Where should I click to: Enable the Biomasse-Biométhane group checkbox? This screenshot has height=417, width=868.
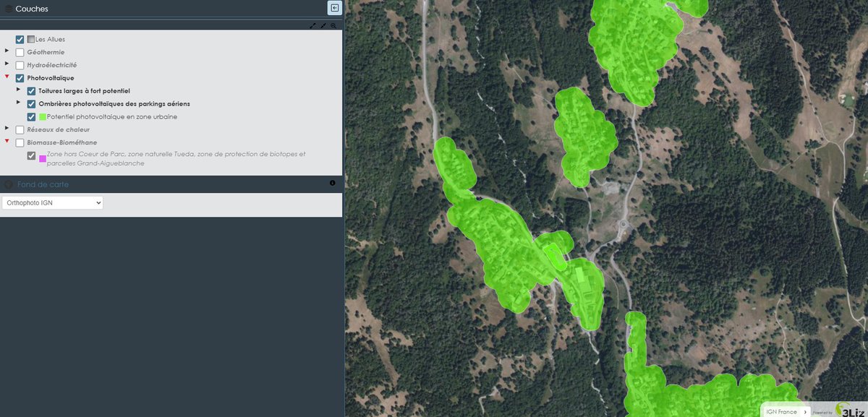(20, 142)
